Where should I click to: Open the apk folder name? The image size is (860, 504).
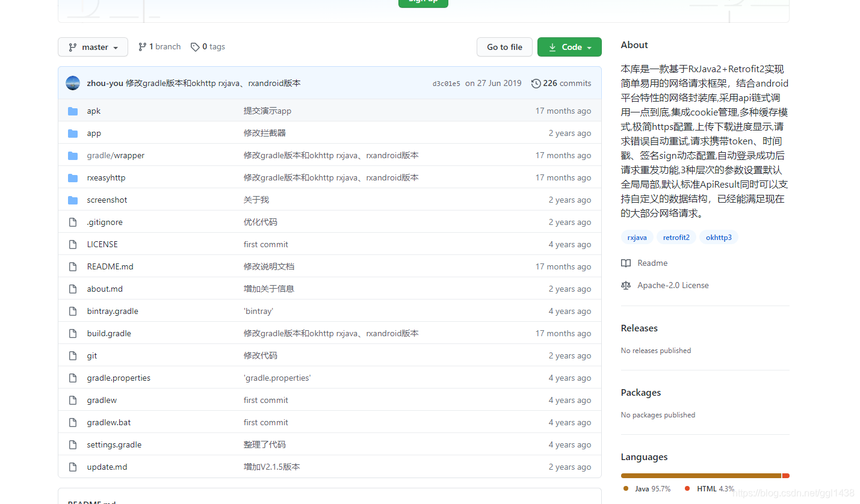tap(94, 111)
